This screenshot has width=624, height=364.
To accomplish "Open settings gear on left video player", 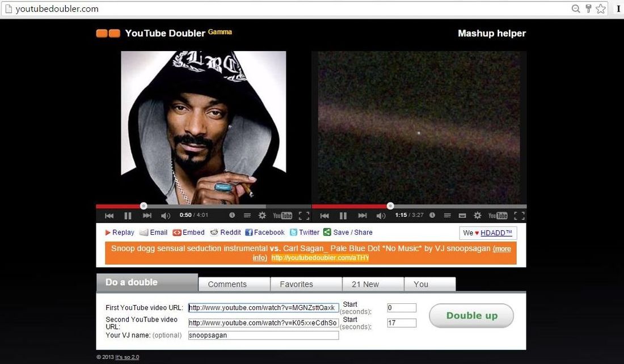I will [262, 215].
